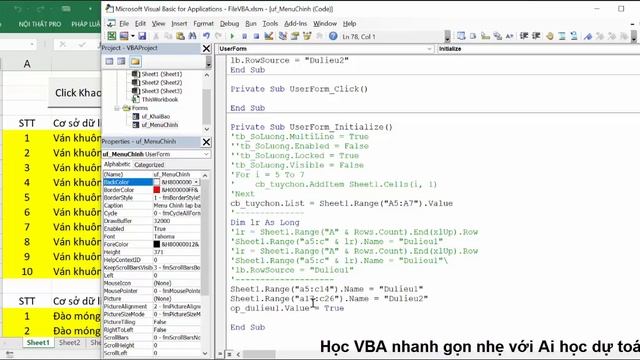Click the Outdent icon
Viewport: 640px width, 360px height.
pos(536,36)
